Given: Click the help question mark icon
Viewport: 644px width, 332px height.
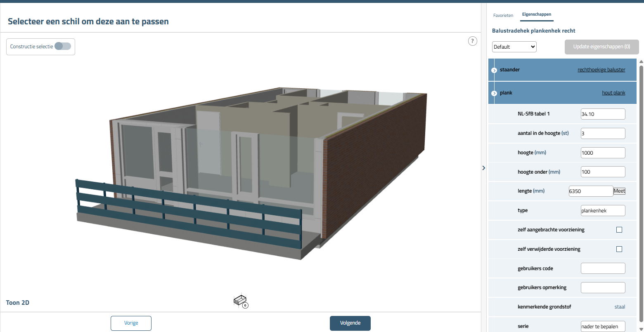Looking at the screenshot, I should (x=473, y=41).
